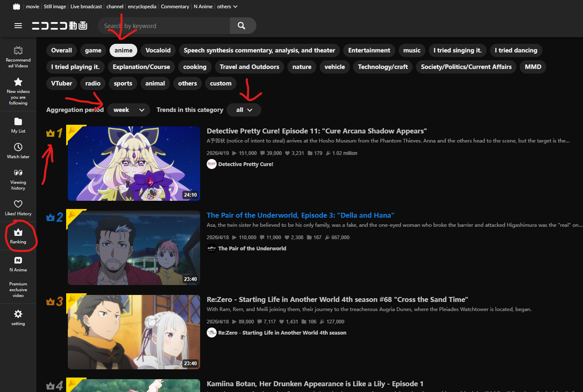
Task: Click Re:Zero channel avatar icon
Action: [212, 333]
